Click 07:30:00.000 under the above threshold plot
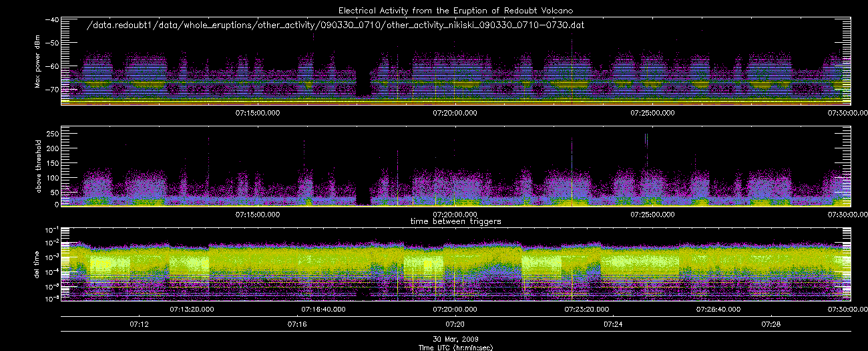Viewport: 868px width, 351px height. (848, 215)
